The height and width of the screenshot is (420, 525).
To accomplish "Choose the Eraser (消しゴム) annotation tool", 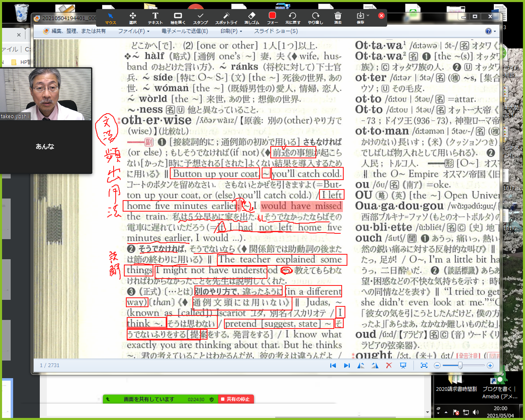I will click(x=252, y=18).
